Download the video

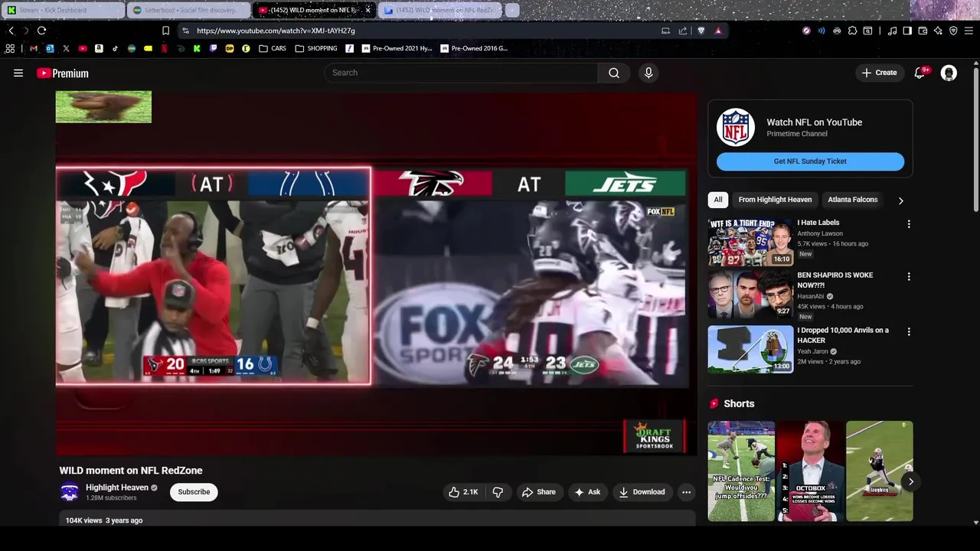click(642, 492)
